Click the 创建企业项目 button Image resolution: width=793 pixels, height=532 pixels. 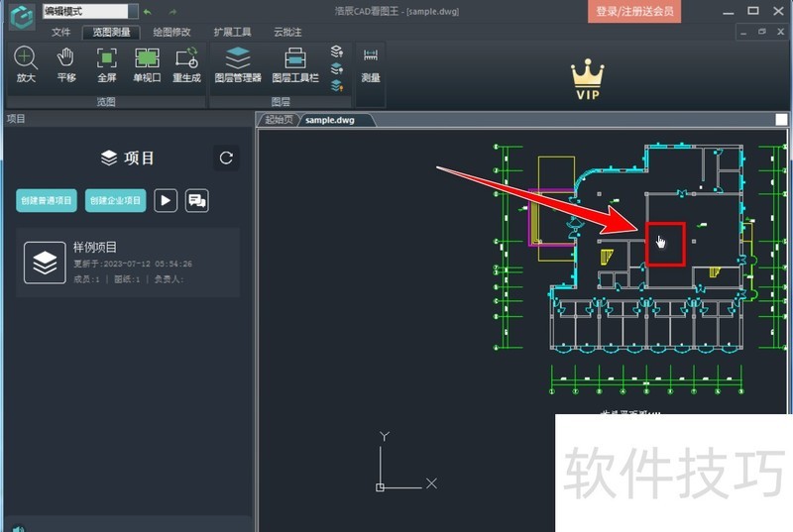pyautogui.click(x=115, y=200)
